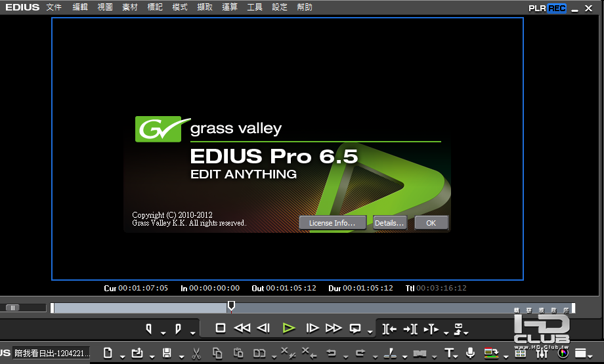Expand Undo history dropdown arrow
The image size is (604, 364).
tap(345, 357)
